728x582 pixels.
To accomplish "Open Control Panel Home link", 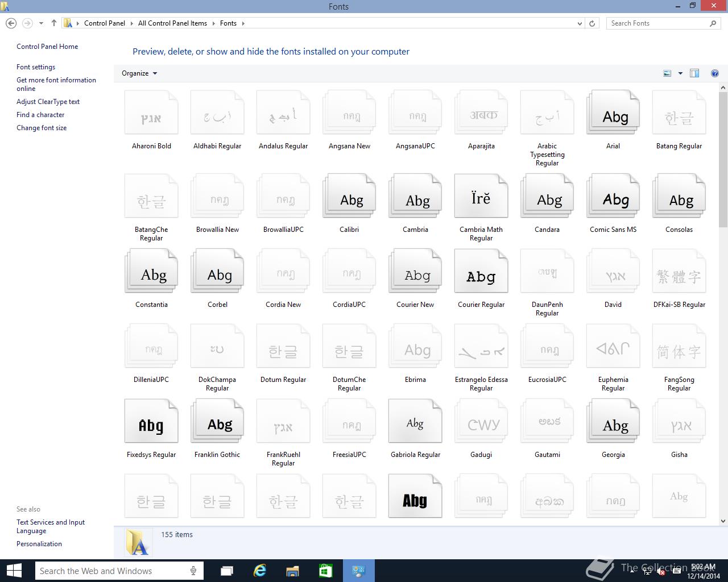I will pos(47,47).
